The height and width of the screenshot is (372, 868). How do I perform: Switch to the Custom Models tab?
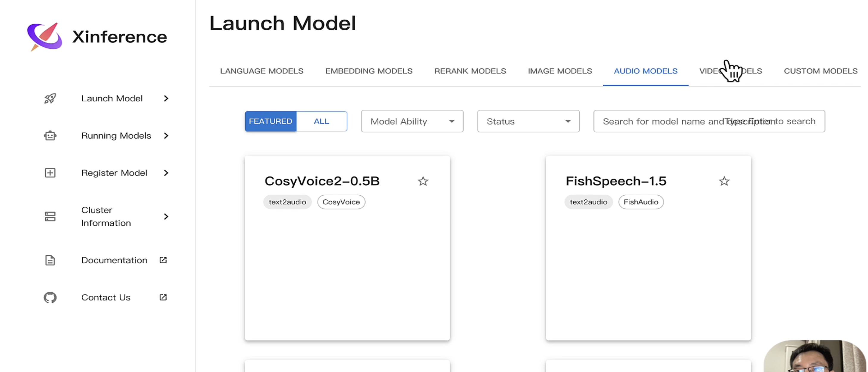pos(820,71)
